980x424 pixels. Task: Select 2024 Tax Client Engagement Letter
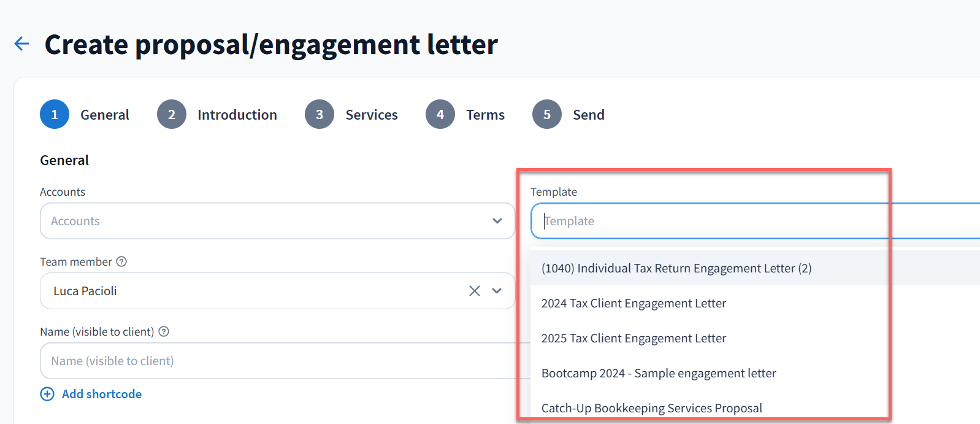(x=634, y=303)
